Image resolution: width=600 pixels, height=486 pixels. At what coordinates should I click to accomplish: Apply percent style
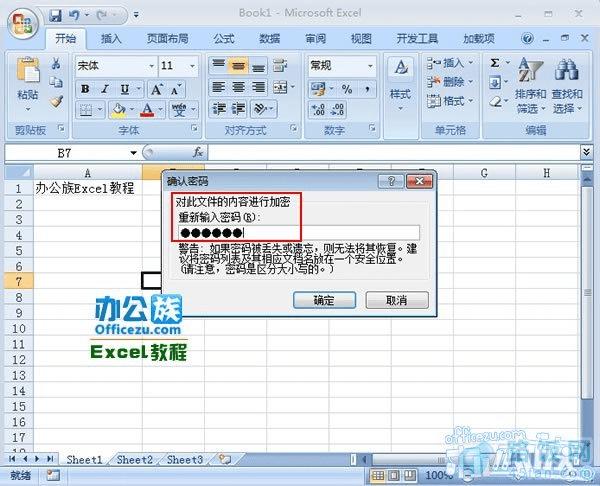point(347,89)
